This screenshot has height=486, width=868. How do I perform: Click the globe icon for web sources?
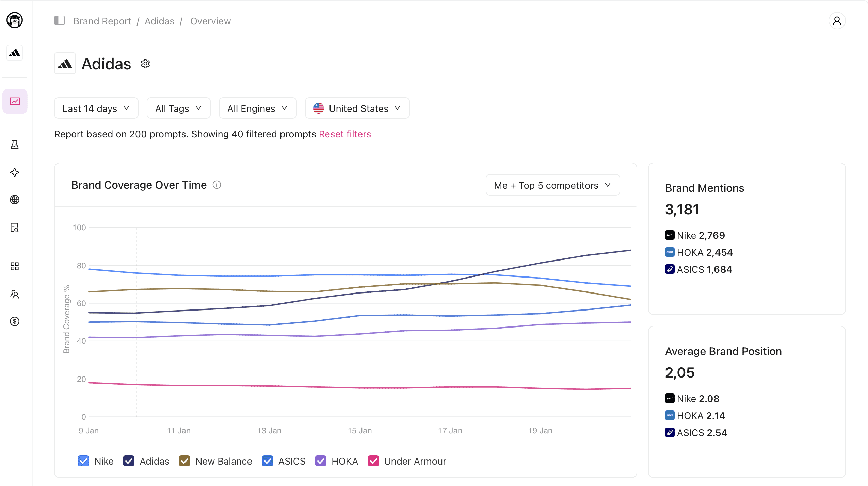tap(15, 200)
